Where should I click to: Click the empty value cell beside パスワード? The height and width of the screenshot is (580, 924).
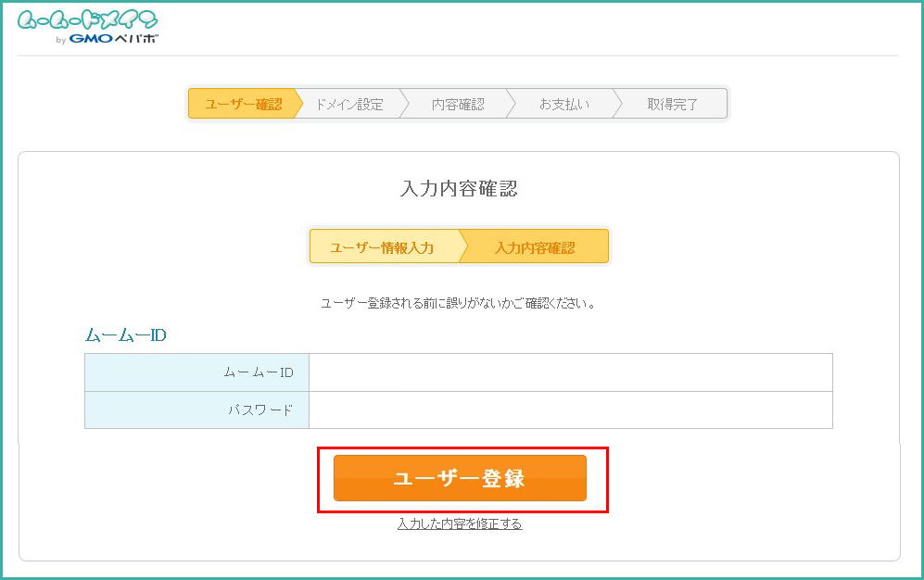[x=570, y=410]
